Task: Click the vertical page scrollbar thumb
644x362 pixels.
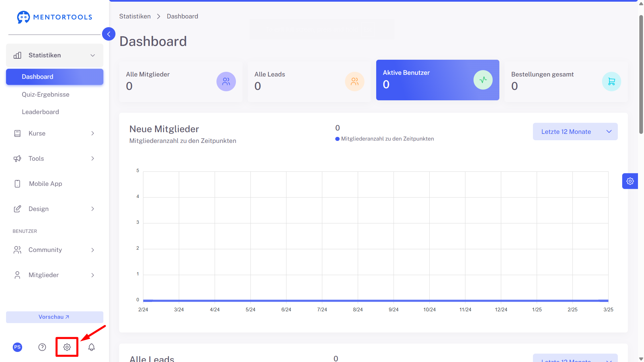Action: coord(641,74)
